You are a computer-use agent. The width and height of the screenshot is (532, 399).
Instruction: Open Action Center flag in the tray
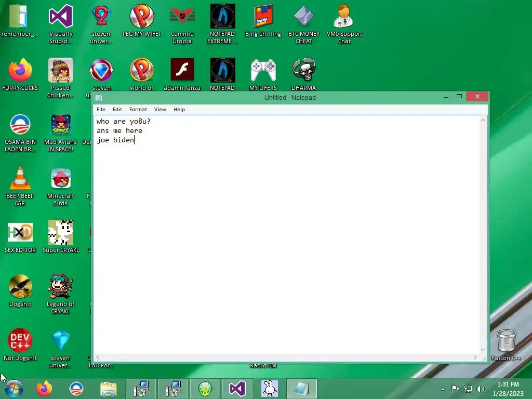pos(455,389)
